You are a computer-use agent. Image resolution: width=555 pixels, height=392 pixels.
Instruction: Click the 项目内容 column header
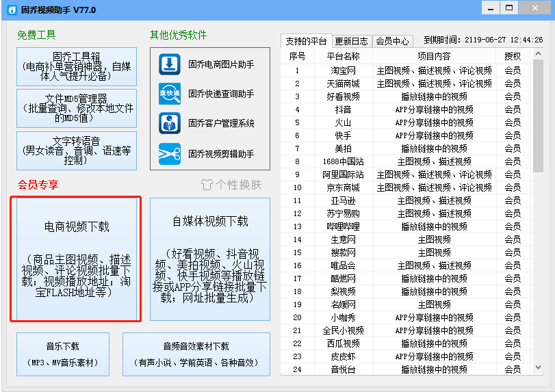[434, 56]
